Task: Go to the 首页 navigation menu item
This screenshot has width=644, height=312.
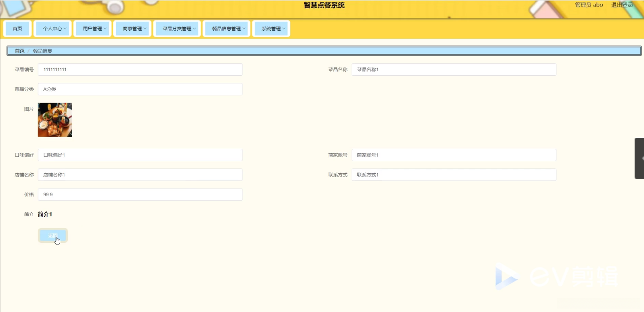Action: coord(17,29)
